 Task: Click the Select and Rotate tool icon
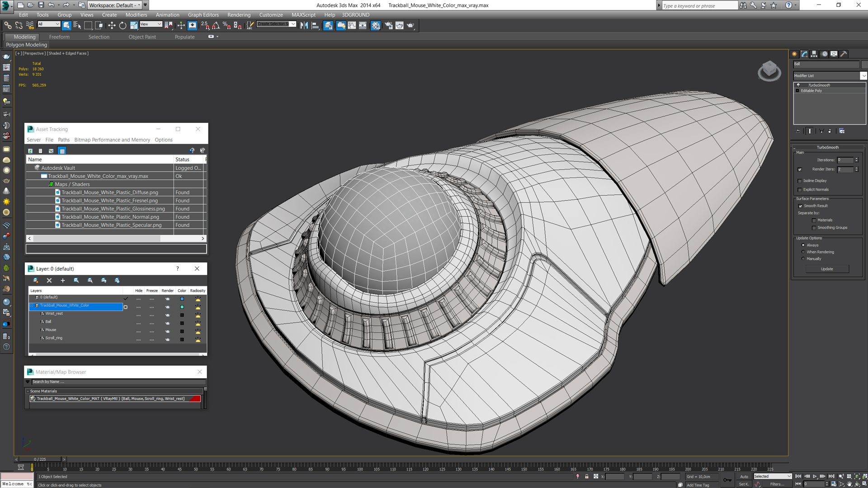(x=122, y=25)
